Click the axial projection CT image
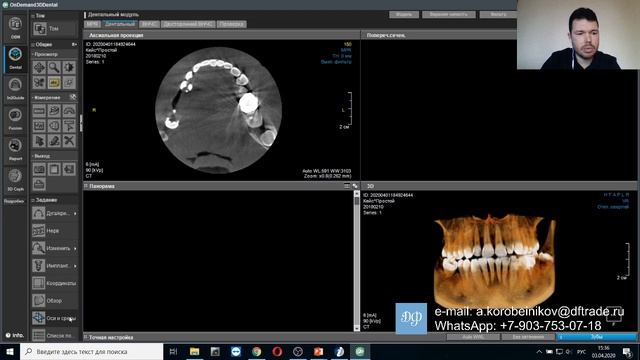This screenshot has height=360, width=640. click(218, 111)
